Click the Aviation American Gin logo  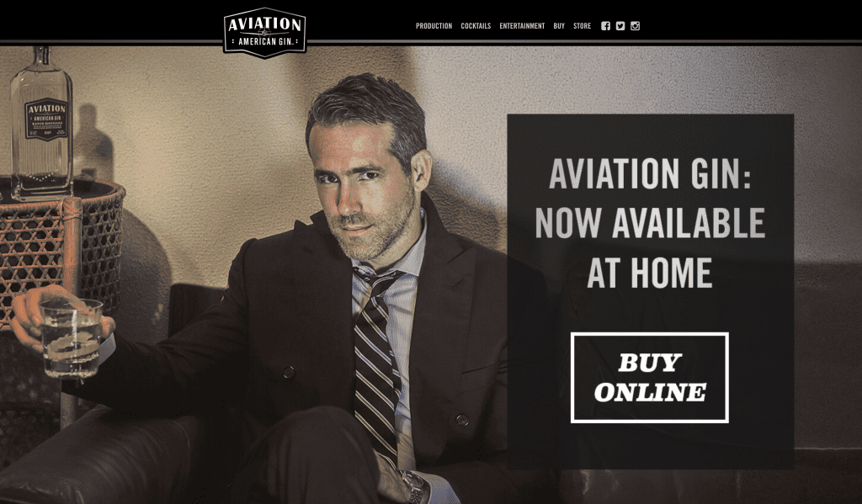point(264,33)
